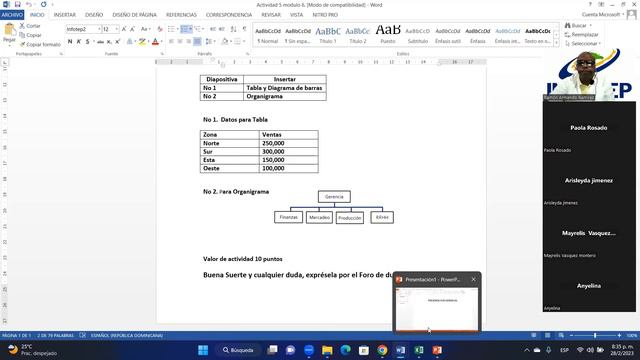The height and width of the screenshot is (360, 640).
Task: Click the numbered list icon
Action: click(x=186, y=29)
